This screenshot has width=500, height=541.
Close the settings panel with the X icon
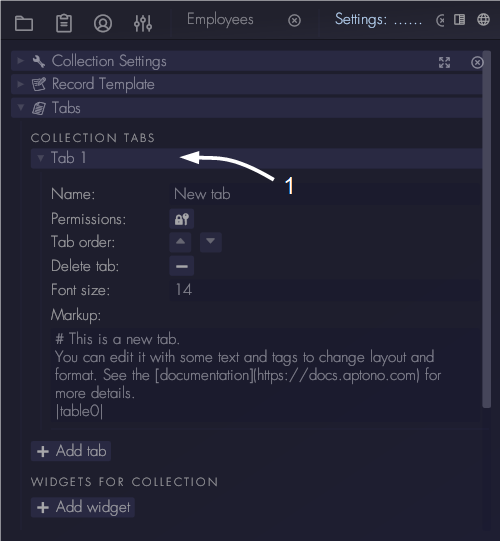point(477,62)
